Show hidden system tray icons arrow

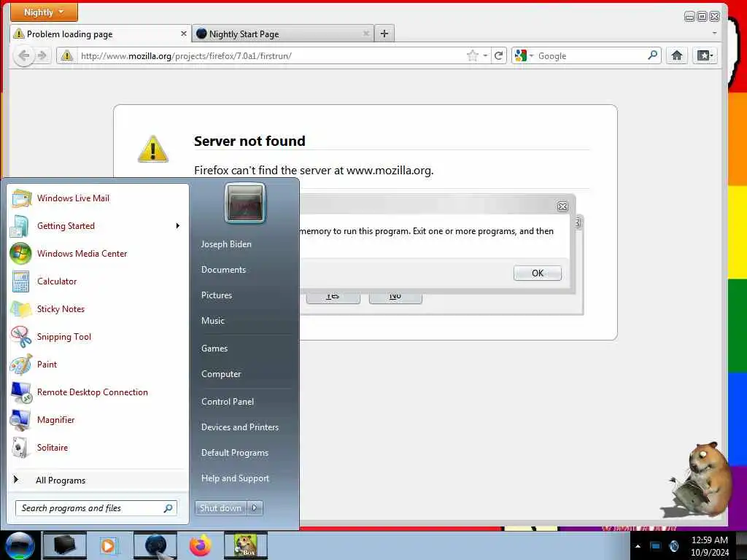pos(638,545)
